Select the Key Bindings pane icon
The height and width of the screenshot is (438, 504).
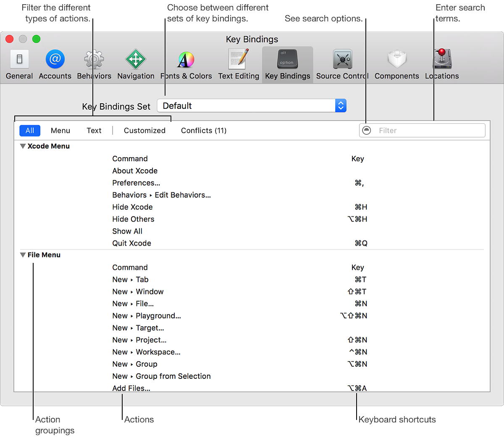click(x=288, y=64)
